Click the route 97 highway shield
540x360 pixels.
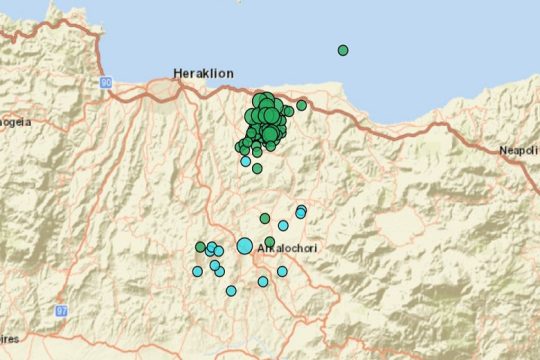pos(61,311)
